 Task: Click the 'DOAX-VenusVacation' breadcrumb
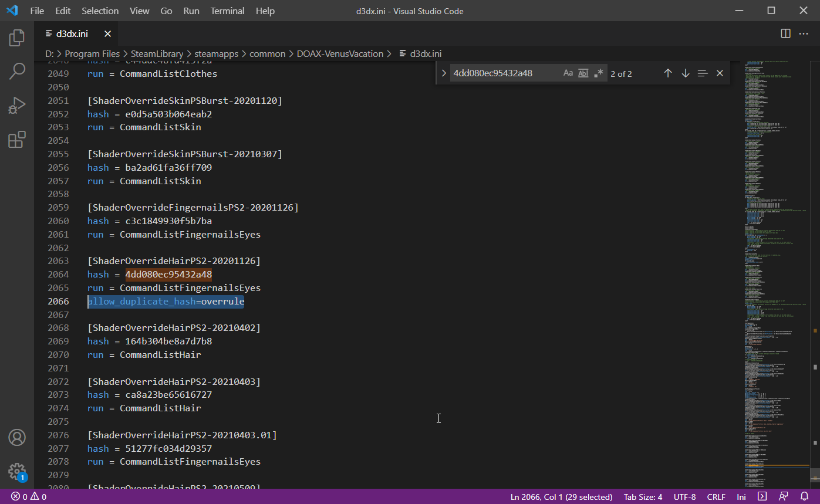340,53
